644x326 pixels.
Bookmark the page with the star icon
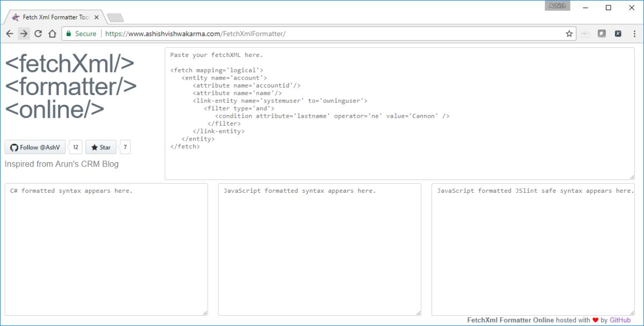(568, 33)
